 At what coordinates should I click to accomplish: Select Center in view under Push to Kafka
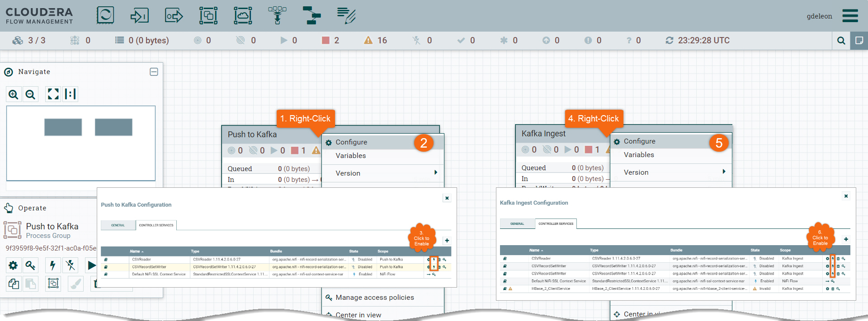[382, 314]
